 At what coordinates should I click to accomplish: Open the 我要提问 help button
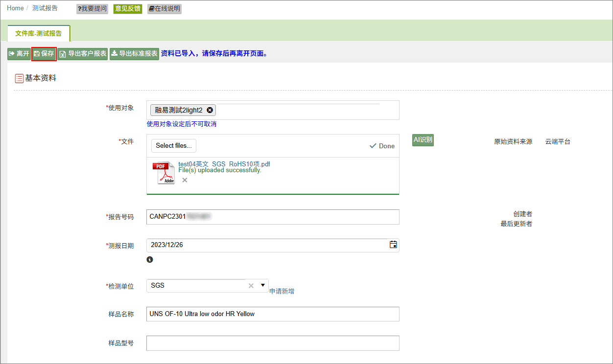click(93, 9)
